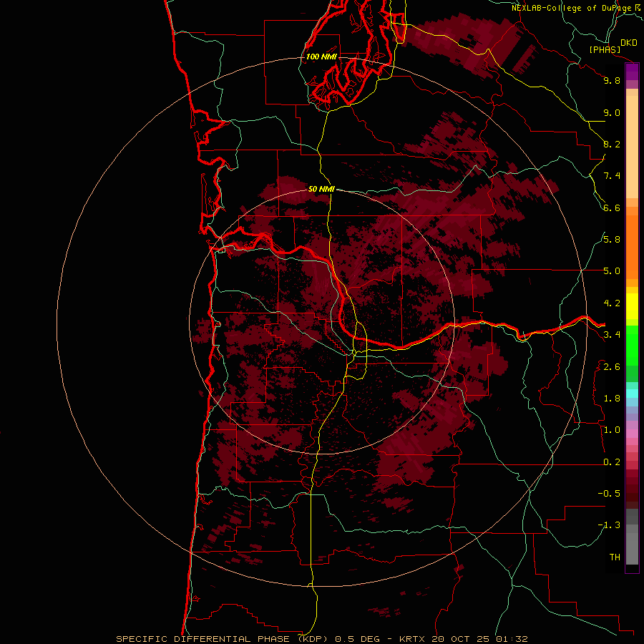This screenshot has height=644, width=644.
Task: Click the TH threshold label on scale
Action: (x=615, y=557)
